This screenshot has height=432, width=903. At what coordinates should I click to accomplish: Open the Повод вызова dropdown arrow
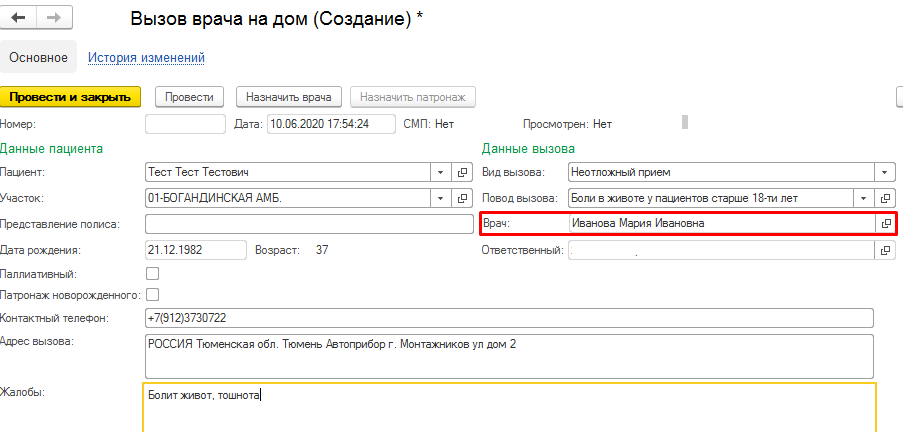864,198
